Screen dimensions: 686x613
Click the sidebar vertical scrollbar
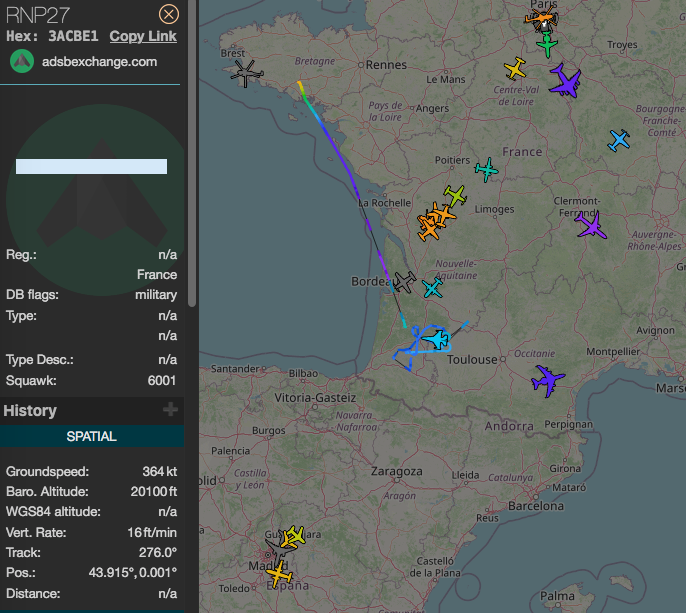coord(192,153)
